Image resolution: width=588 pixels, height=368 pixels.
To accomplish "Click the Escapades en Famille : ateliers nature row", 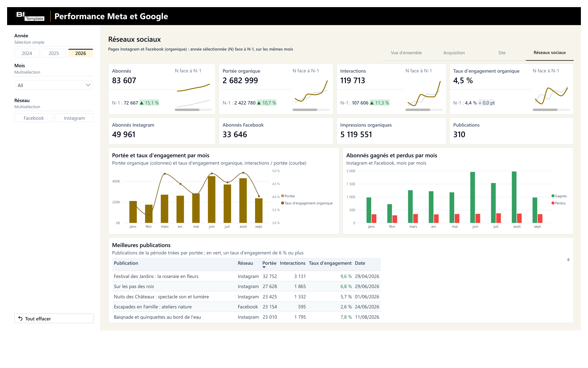I will pos(246,307).
